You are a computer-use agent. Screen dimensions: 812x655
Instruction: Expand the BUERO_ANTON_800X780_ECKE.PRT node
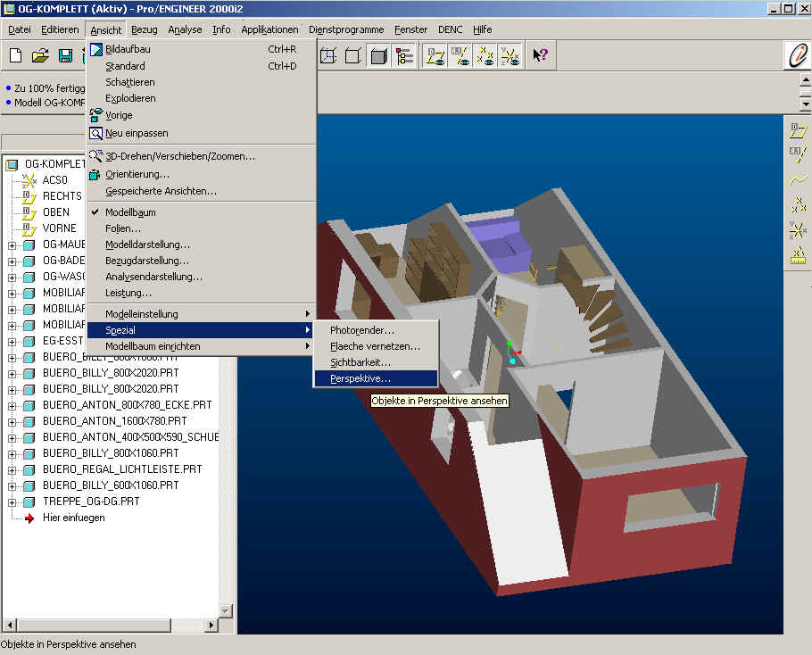12,405
